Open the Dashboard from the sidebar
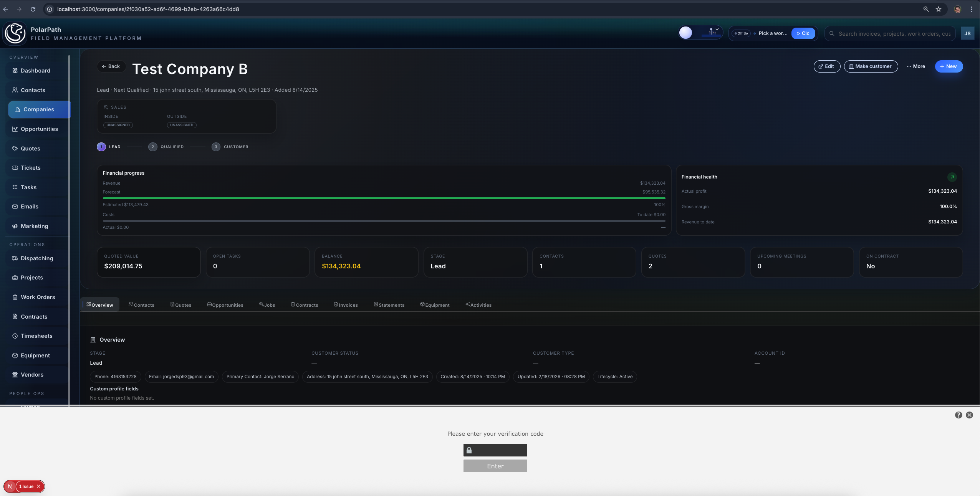The width and height of the screenshot is (980, 496). coord(35,71)
